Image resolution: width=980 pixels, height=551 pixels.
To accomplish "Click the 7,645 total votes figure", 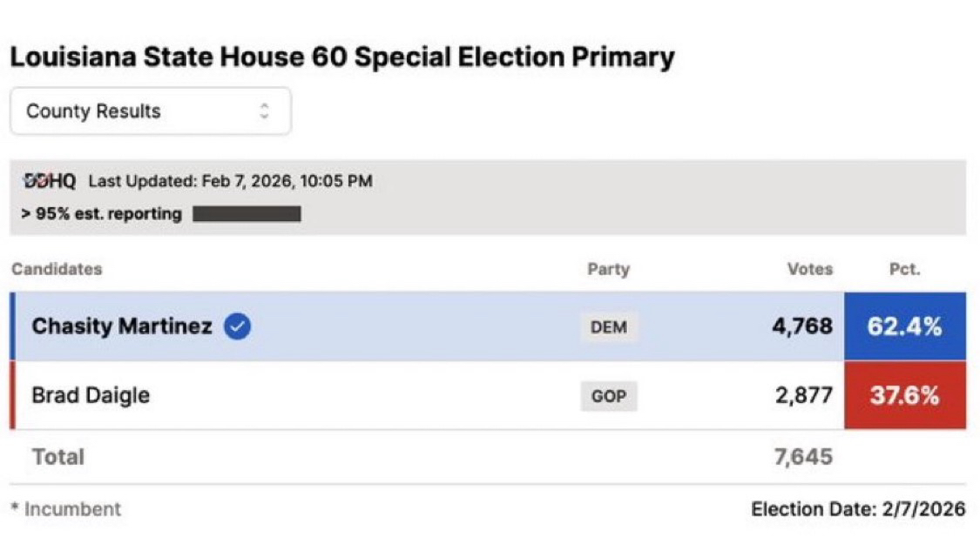I will (x=803, y=456).
